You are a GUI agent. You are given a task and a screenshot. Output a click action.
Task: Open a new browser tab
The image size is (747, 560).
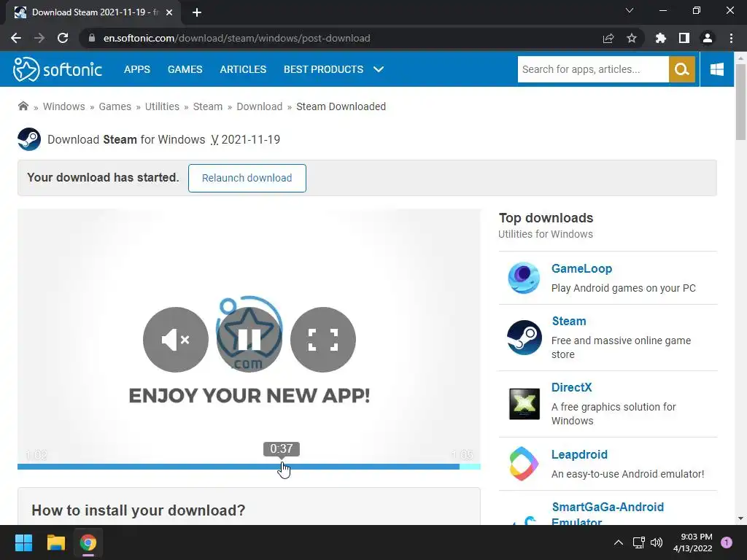pos(197,12)
